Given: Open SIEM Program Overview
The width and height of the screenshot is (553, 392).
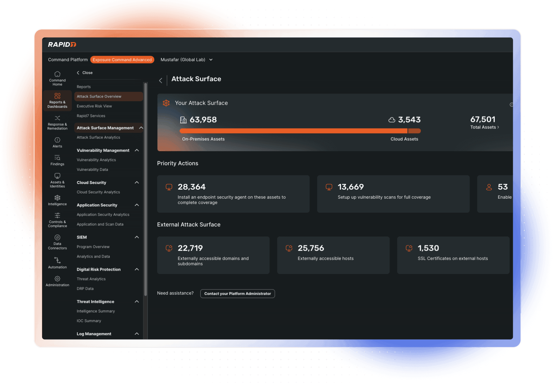Looking at the screenshot, I should [93, 247].
